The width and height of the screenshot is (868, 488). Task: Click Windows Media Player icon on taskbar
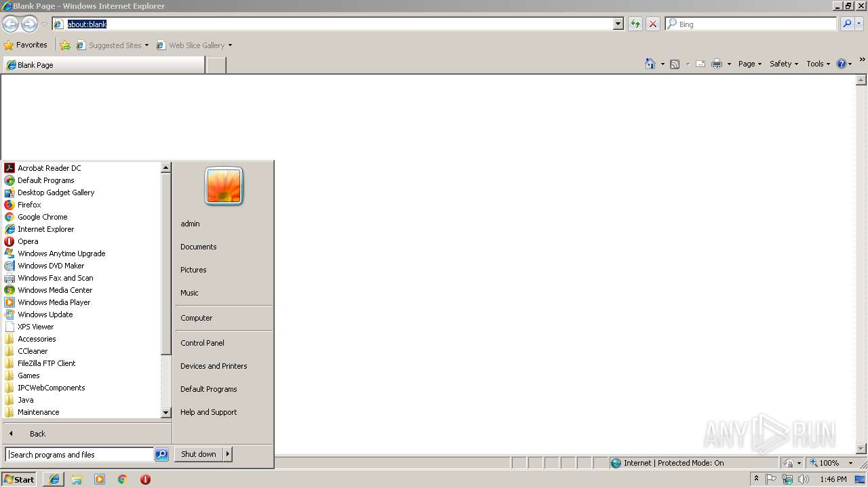pos(100,479)
